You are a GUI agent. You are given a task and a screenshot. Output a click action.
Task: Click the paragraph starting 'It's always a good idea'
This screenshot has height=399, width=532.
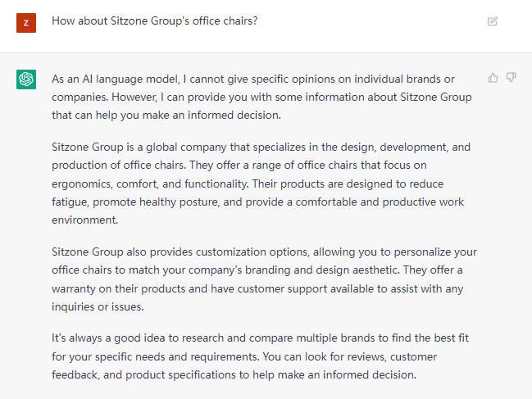point(260,356)
